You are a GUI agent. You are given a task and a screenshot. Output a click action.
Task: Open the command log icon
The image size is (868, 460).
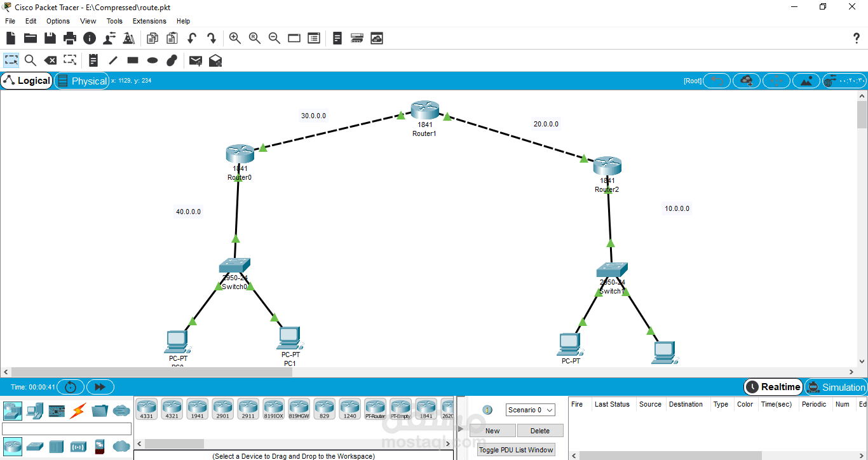(x=337, y=38)
